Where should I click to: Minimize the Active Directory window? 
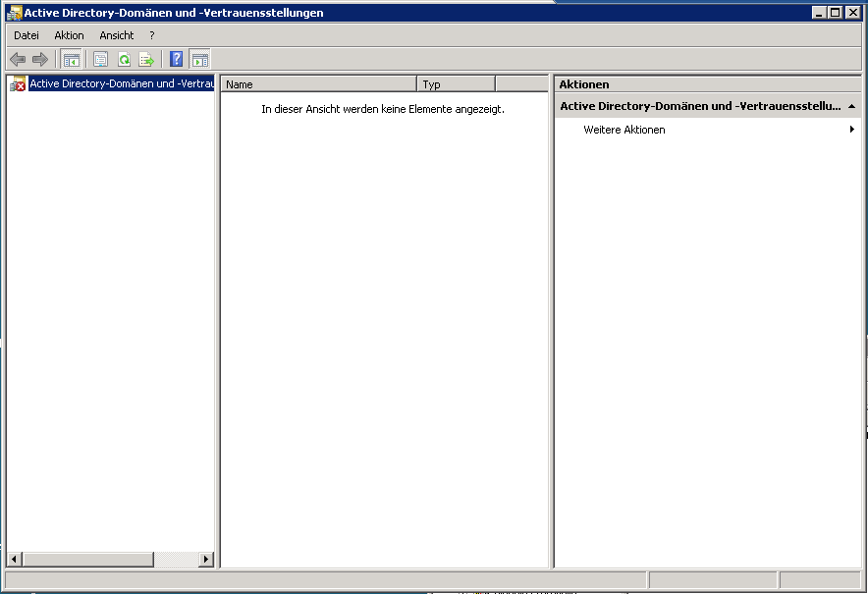[x=819, y=12]
